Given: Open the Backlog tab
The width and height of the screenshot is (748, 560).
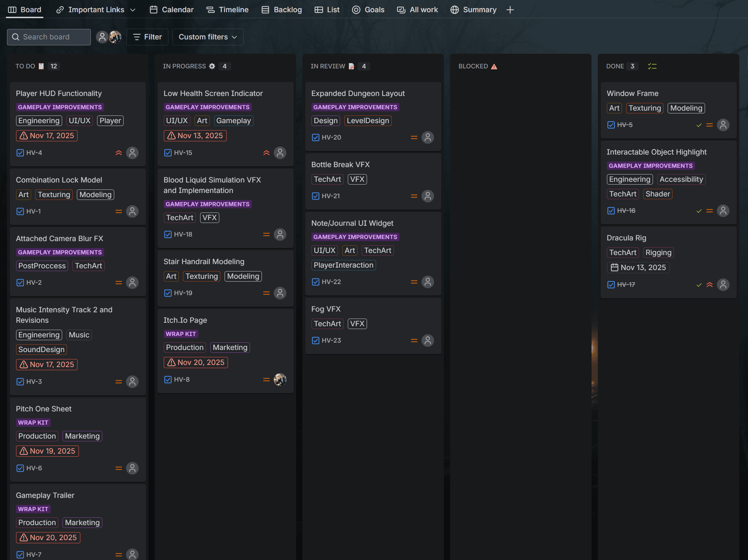Looking at the screenshot, I should coord(282,10).
